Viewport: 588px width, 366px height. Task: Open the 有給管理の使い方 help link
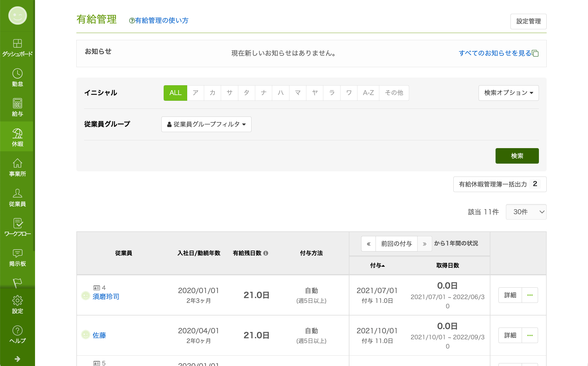tap(159, 20)
